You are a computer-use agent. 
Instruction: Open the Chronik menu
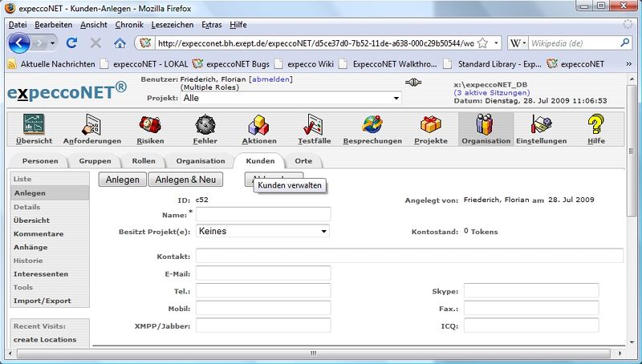click(129, 25)
